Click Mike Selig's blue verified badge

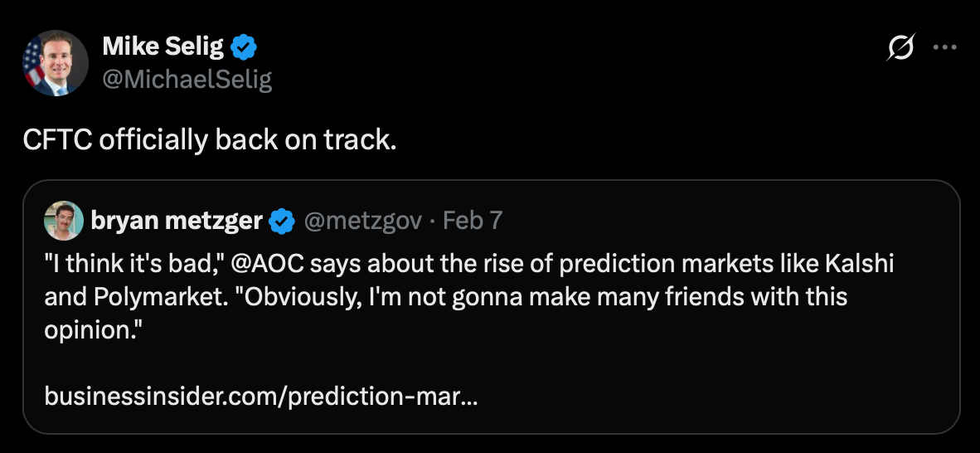[242, 47]
